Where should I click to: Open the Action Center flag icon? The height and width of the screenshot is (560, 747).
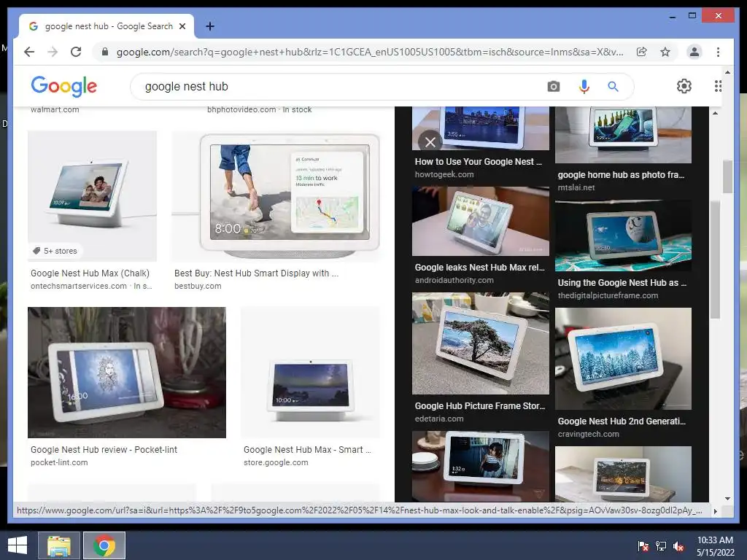pos(643,546)
